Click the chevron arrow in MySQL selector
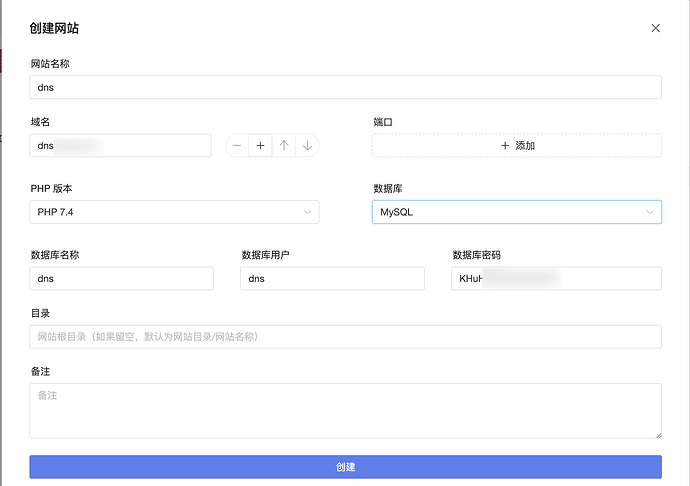This screenshot has width=690, height=486. (649, 212)
